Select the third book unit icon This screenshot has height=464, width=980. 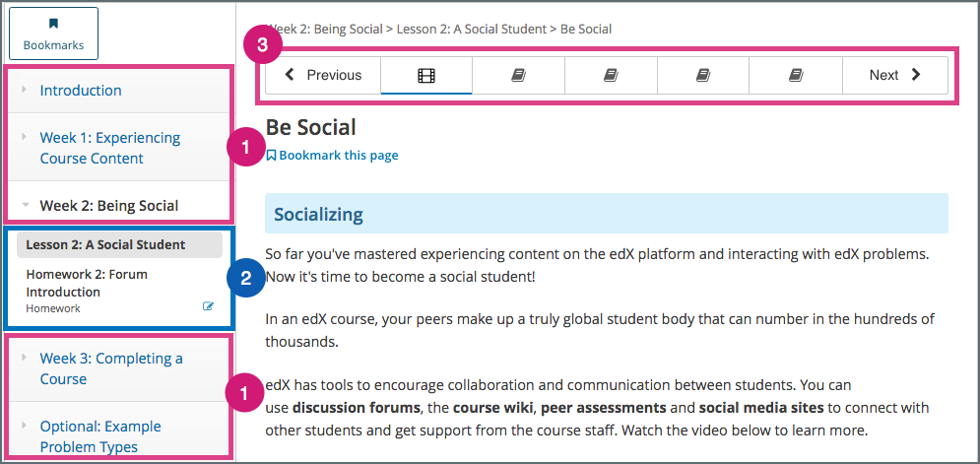[x=702, y=75]
